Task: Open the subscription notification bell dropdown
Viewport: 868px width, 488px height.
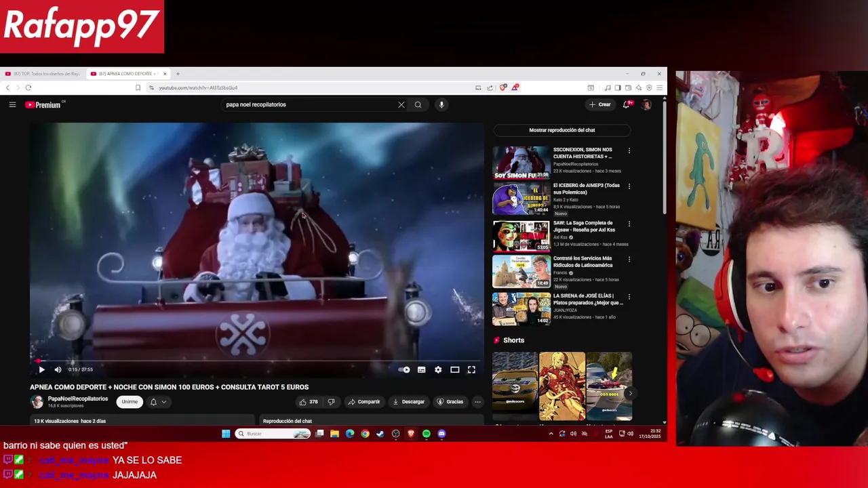Action: point(158,402)
